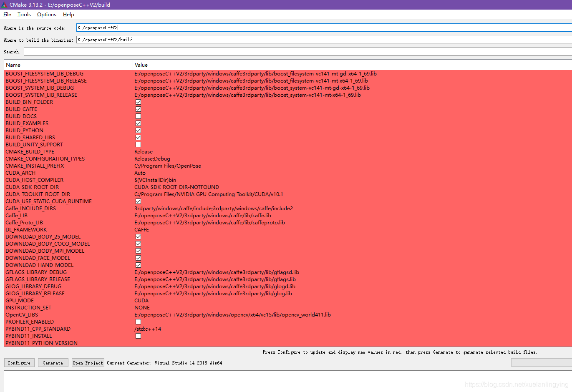Click GFLAGS_LIBRARY_DEBUG gflagsd.lib path
This screenshot has width=572, height=392.
point(217,272)
